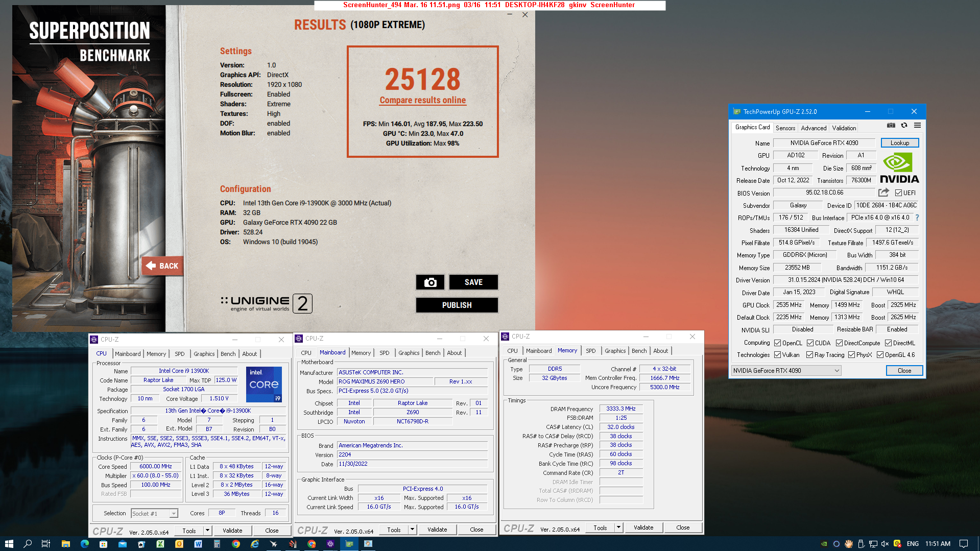Open the GPU-Z hamburger menu icon
Viewport: 980px width, 551px height.
tap(917, 125)
